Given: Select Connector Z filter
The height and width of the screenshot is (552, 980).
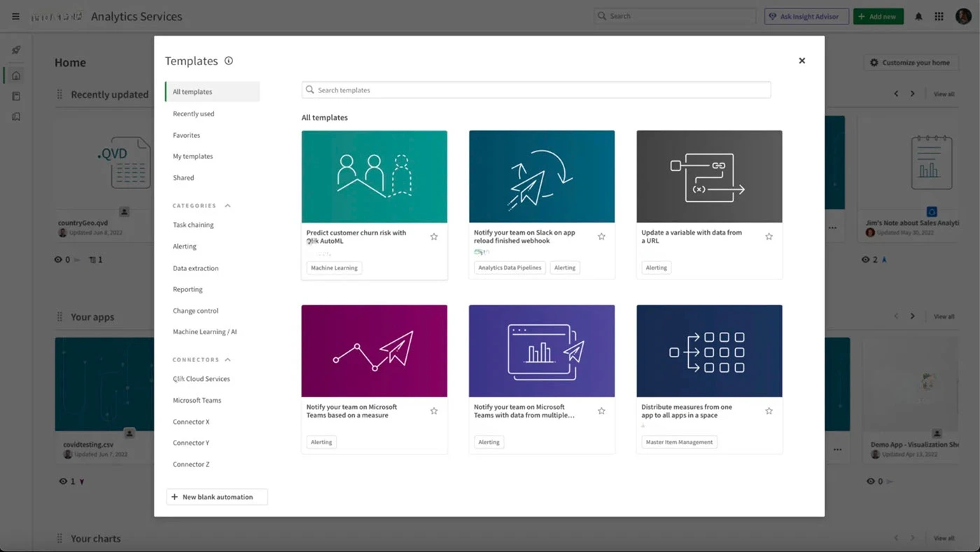Looking at the screenshot, I should [191, 464].
